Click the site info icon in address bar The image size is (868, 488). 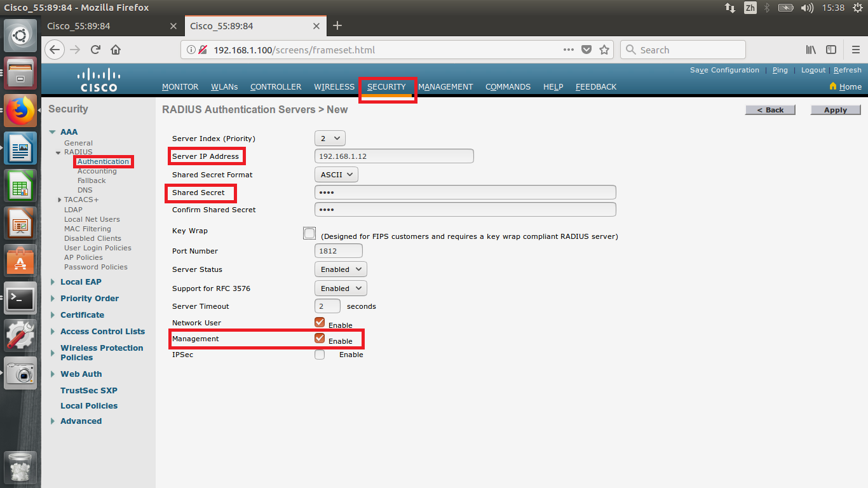tap(191, 50)
